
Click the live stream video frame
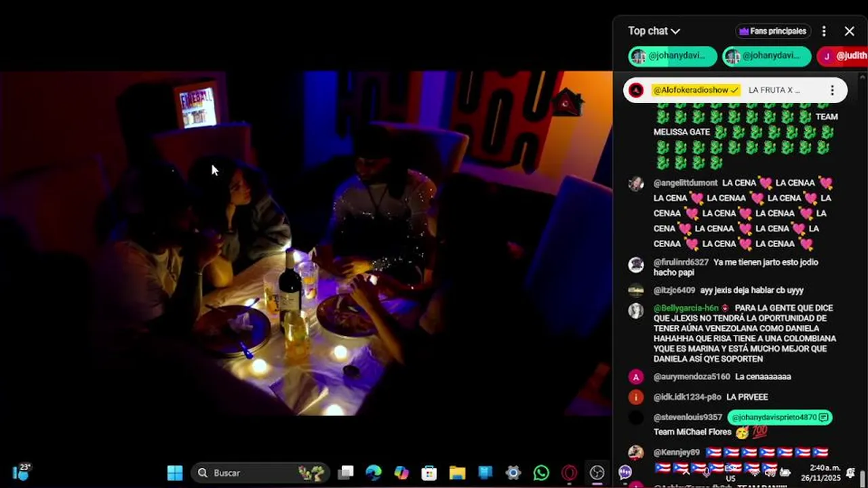tap(306, 243)
